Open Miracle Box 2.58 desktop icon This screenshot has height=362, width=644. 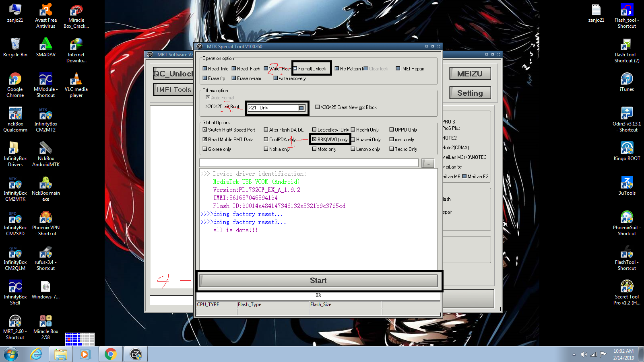46,327
